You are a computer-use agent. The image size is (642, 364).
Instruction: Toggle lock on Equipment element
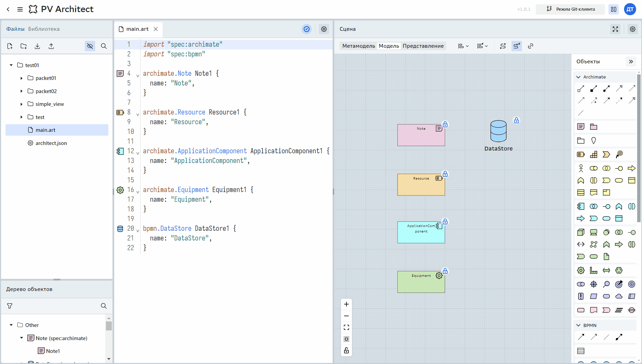(x=445, y=271)
